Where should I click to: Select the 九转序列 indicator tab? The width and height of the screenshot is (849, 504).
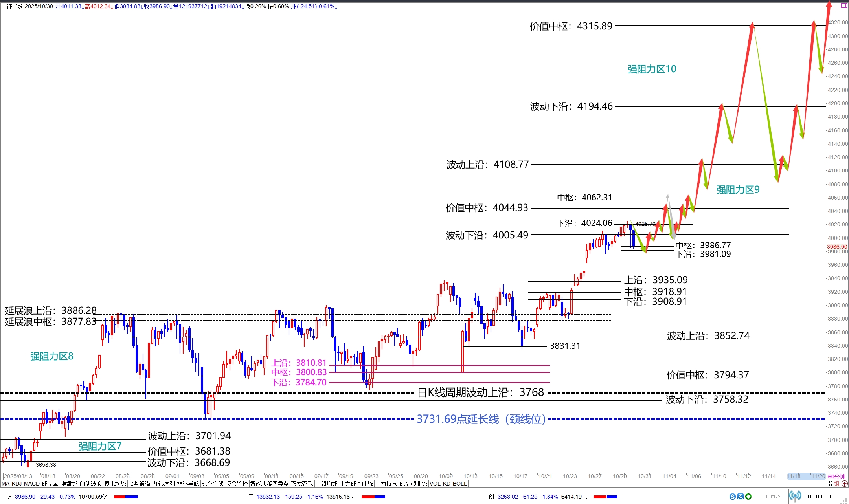[164, 484]
